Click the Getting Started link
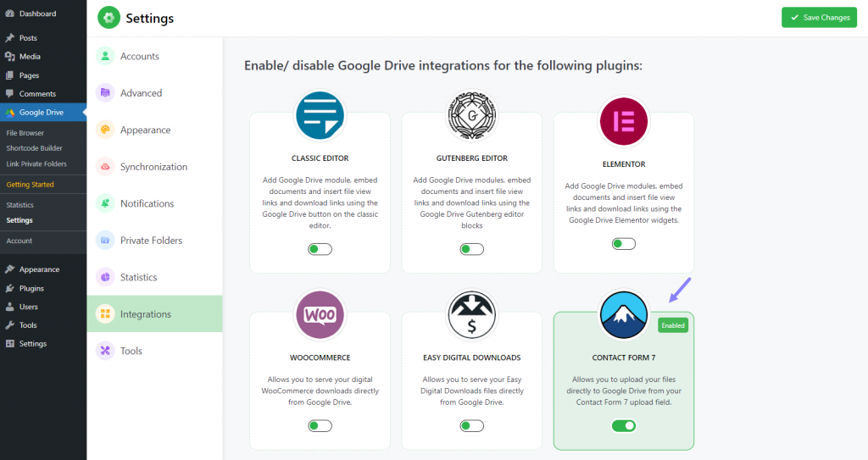Viewport: 868px width, 460px height. (30, 185)
